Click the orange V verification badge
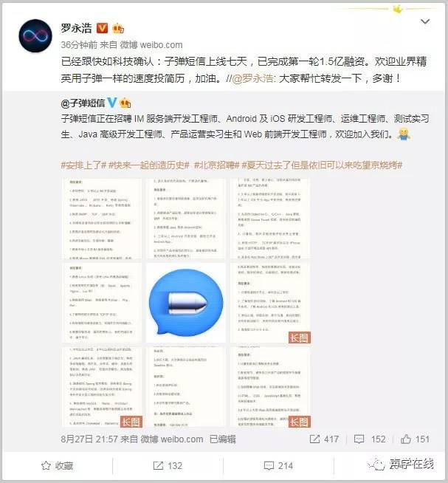This screenshot has height=483, width=448. click(102, 28)
